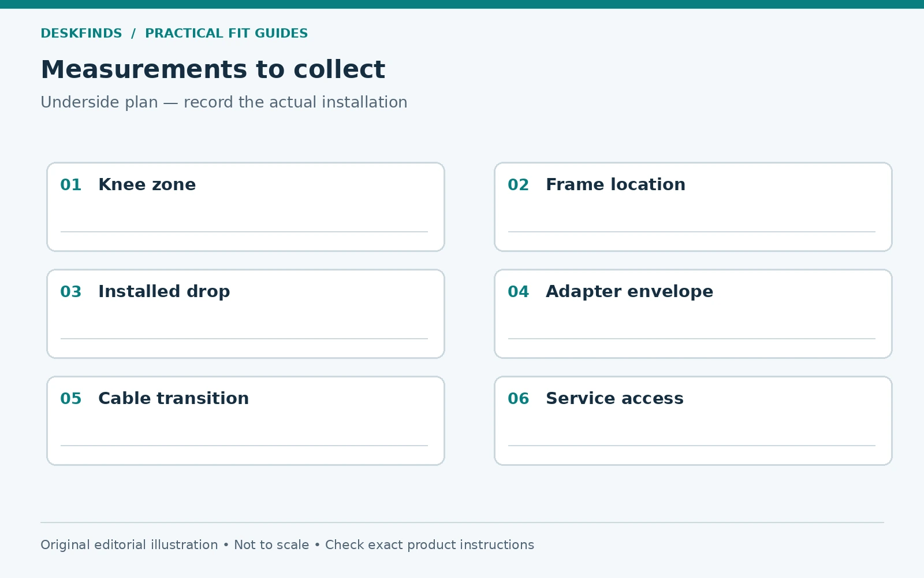Open the PRACTICAL FIT GUIDES breadcrumb

point(226,34)
